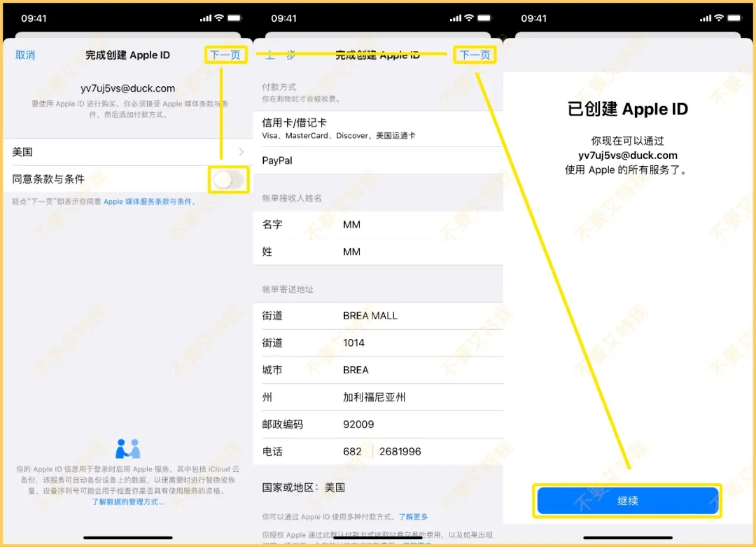This screenshot has width=756, height=547.
Task: Tap the 已创建 Apple ID heading
Action: coord(628,109)
